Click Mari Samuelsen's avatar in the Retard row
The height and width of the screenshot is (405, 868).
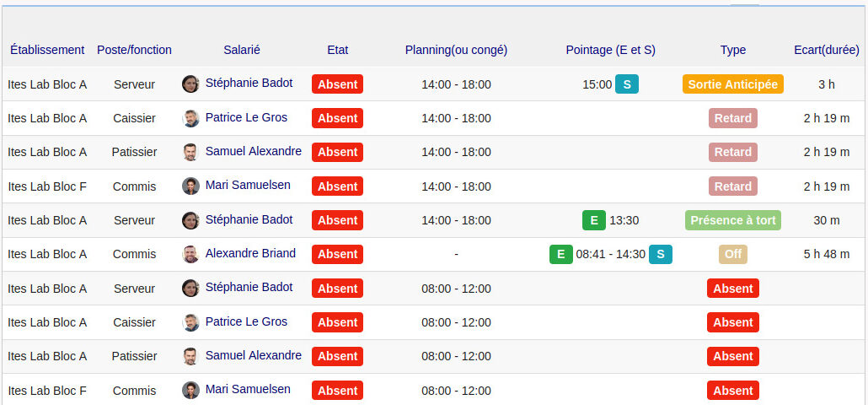tap(190, 186)
